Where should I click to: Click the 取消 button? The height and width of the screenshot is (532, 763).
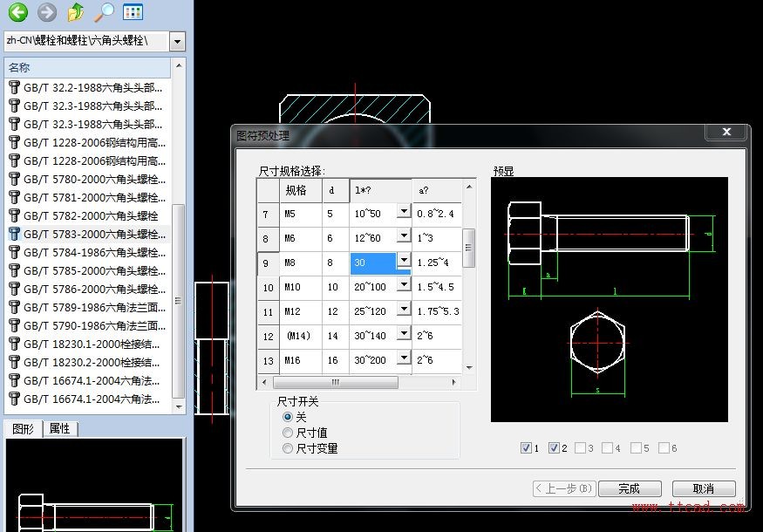point(703,488)
